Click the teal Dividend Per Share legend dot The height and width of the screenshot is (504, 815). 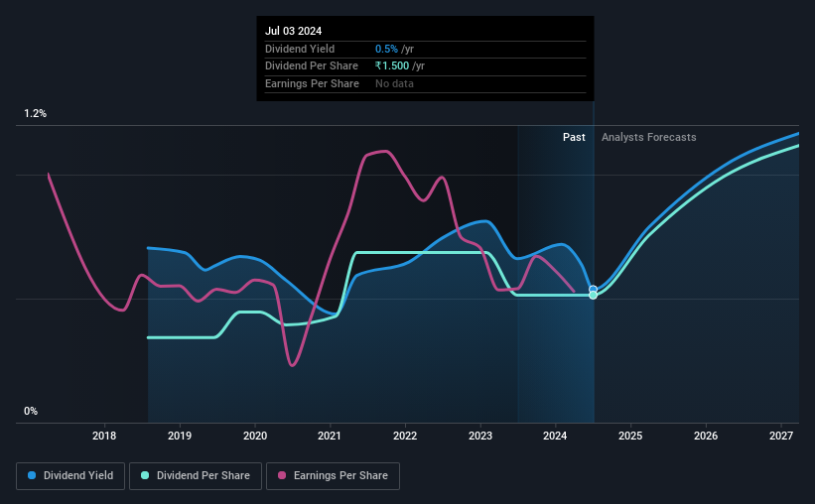(x=145, y=475)
